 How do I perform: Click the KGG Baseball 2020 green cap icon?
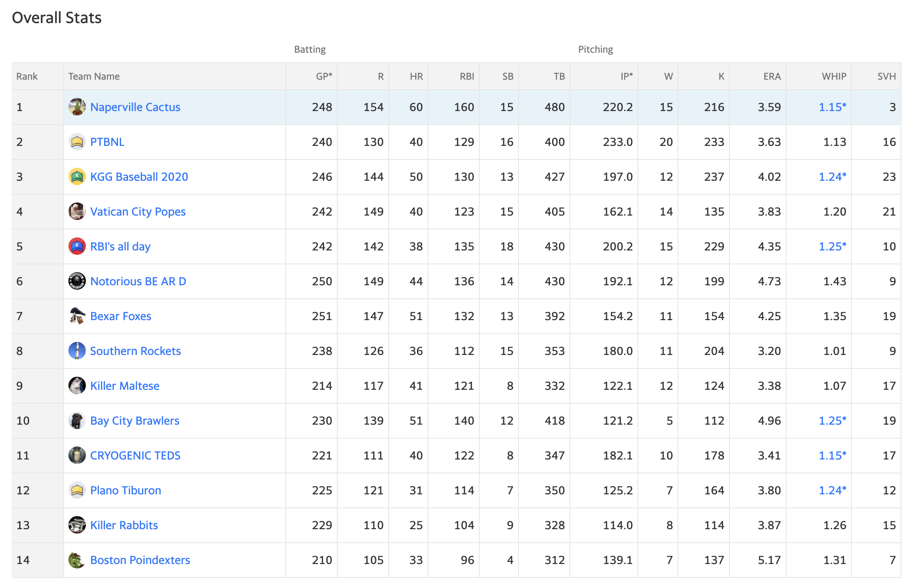[77, 177]
